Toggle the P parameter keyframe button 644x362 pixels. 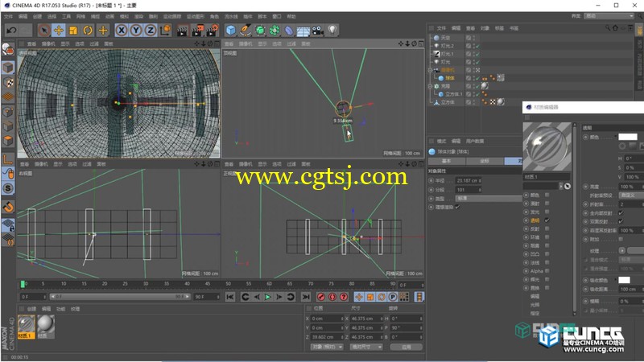tap(393, 297)
